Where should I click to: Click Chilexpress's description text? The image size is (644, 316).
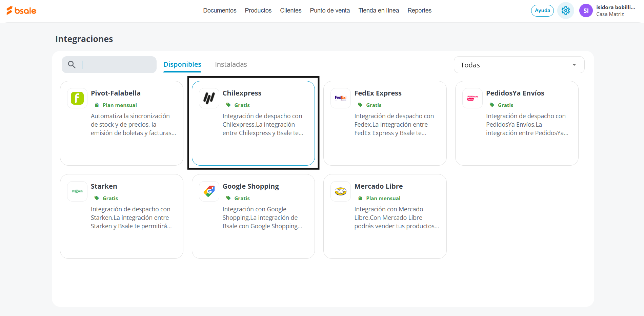[x=263, y=125]
